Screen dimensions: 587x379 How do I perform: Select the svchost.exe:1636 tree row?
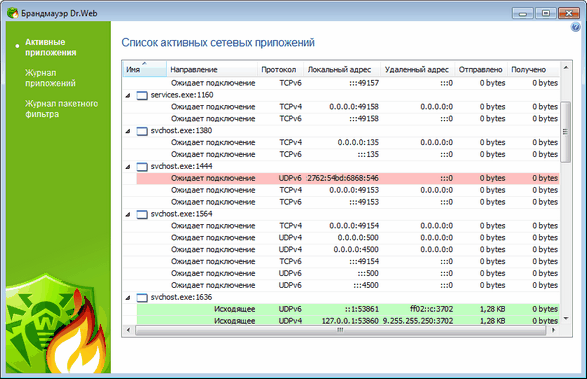341,297
